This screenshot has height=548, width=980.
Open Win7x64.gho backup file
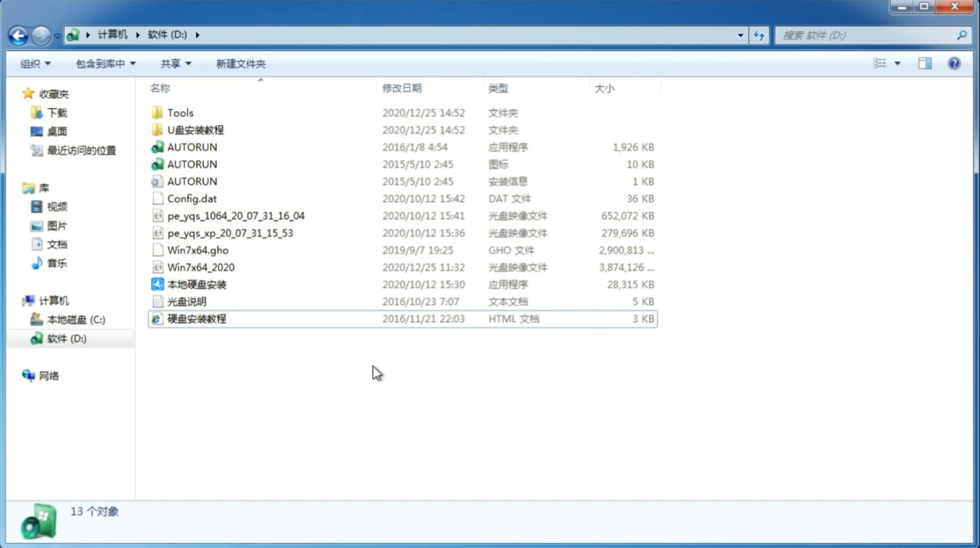click(x=198, y=250)
